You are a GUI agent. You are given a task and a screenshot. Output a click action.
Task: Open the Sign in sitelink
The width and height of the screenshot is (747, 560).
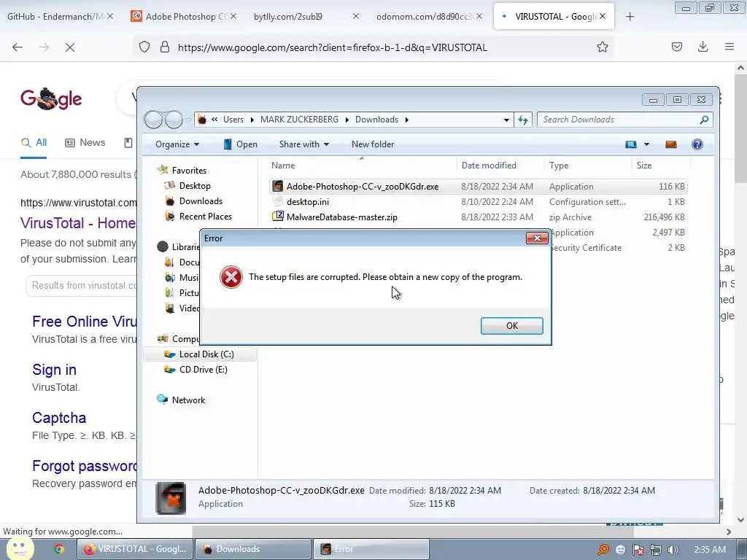coord(54,370)
